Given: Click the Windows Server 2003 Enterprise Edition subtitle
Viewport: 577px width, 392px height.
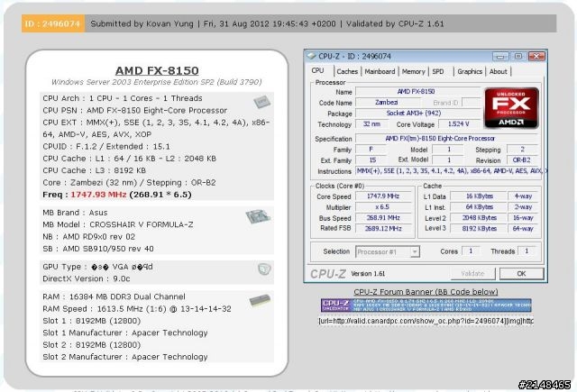Looking at the screenshot, I should pyautogui.click(x=156, y=82).
